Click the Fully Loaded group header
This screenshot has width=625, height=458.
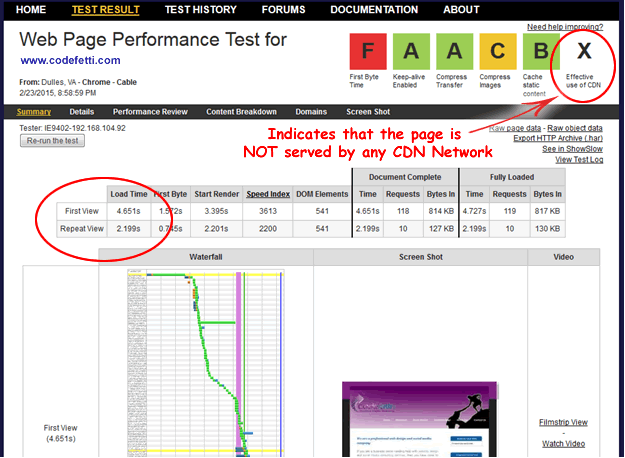pos(512,177)
